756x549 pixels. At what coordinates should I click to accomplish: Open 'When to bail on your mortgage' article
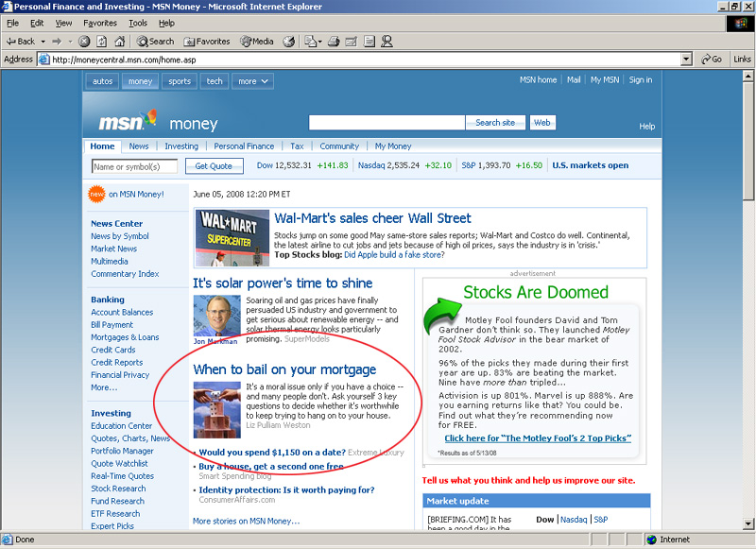click(284, 369)
